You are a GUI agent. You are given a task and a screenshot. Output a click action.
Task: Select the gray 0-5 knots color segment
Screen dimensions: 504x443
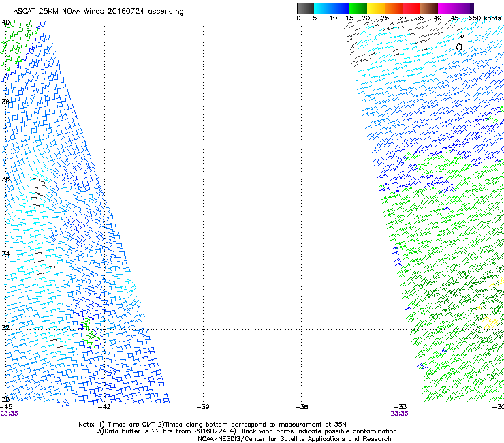[x=305, y=8]
